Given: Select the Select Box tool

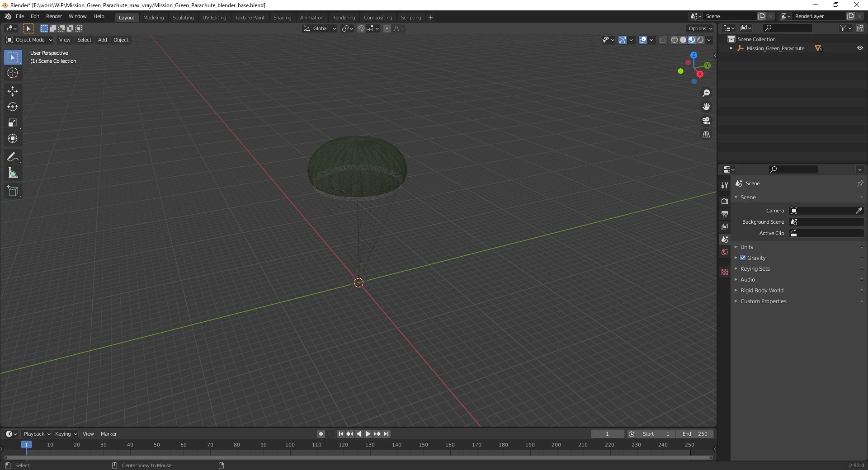Looking at the screenshot, I should [13, 57].
